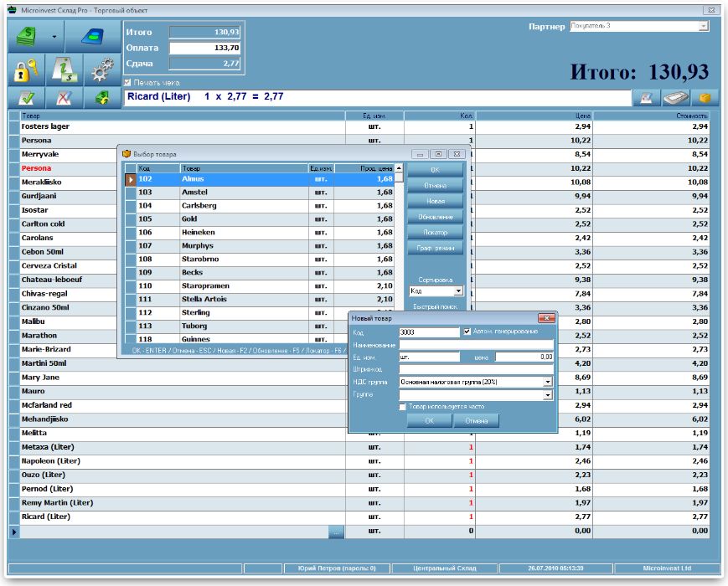Expand the Группа dropdown in Новый товар
Viewport: 728px width, 586px height.
click(548, 395)
